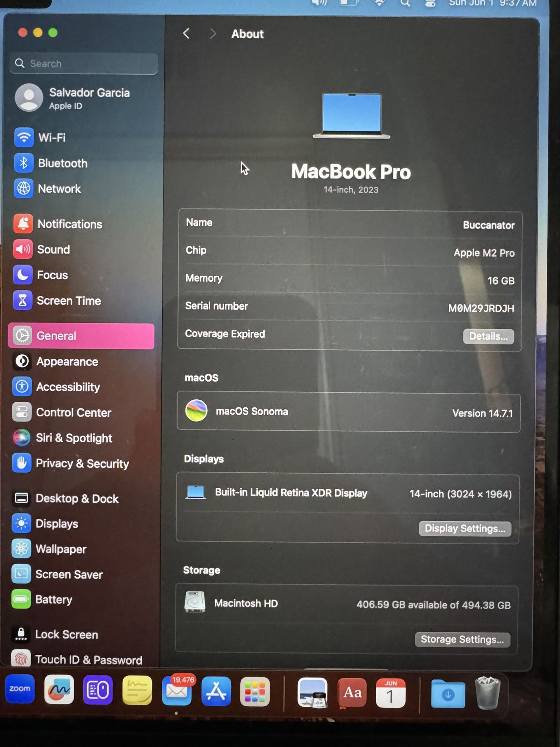
Task: Open Battery settings in sidebar
Action: coord(54,600)
